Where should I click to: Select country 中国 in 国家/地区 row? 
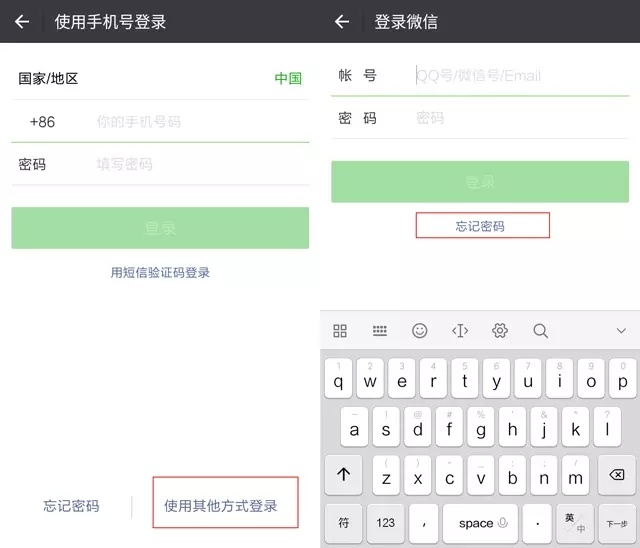click(x=288, y=78)
